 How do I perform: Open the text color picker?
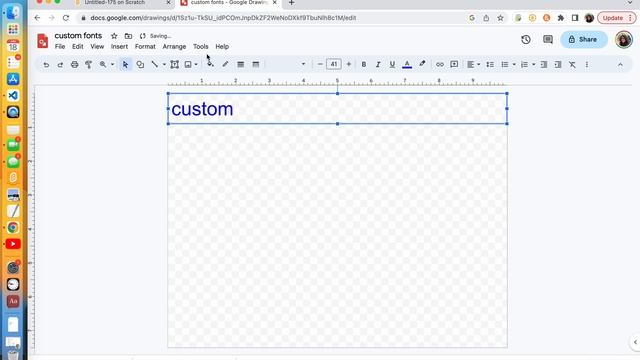point(407,64)
